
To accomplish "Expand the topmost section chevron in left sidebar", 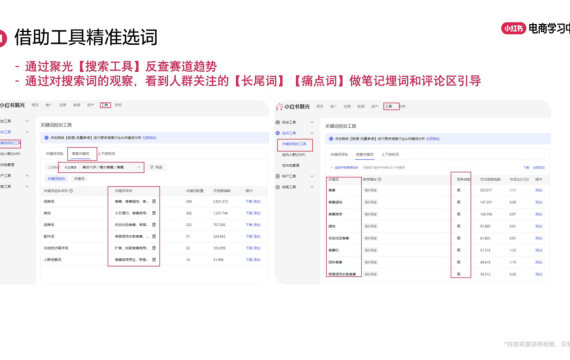I will click(x=27, y=121).
